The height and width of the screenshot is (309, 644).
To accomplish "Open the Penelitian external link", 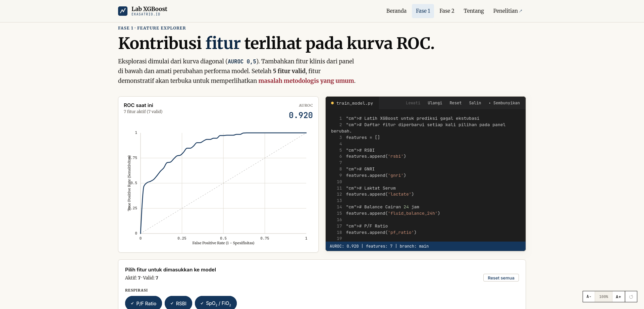I will click(x=507, y=11).
